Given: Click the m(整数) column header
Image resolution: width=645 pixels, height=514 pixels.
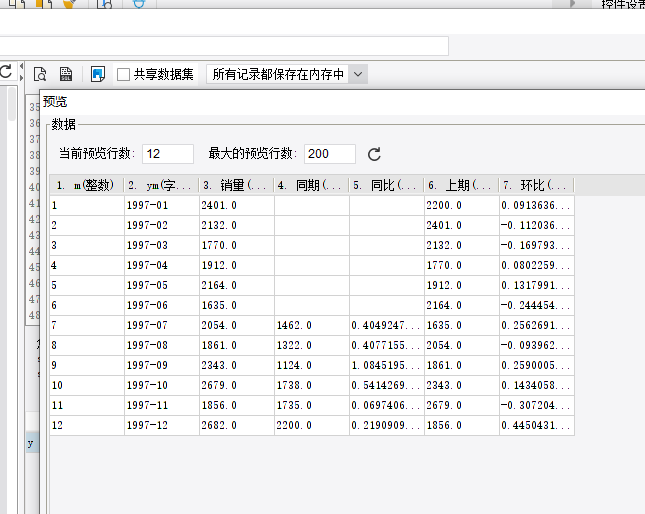Looking at the screenshot, I should tap(87, 185).
